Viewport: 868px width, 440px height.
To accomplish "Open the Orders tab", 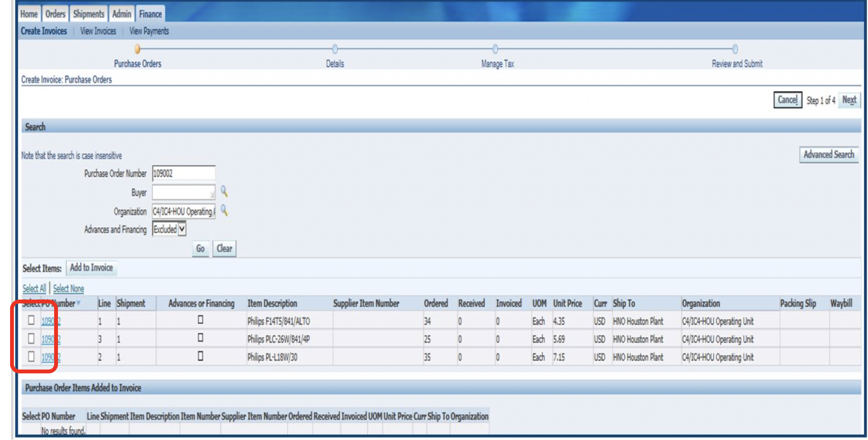I will 55,14.
